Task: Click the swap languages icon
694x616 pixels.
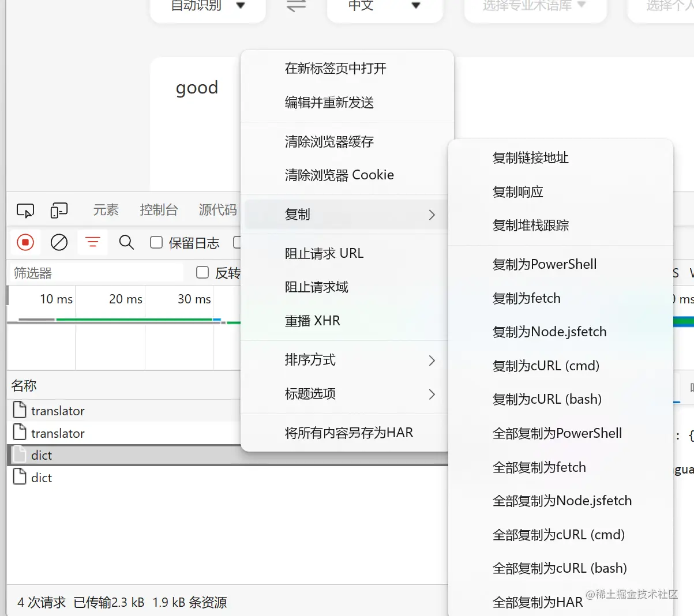Action: [x=296, y=6]
